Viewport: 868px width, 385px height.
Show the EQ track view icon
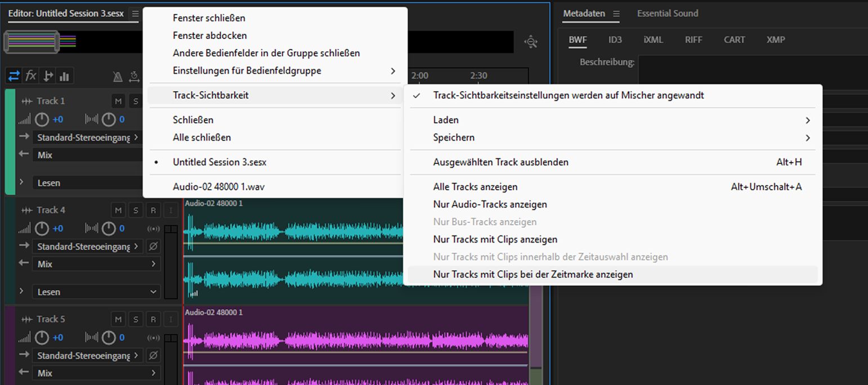[64, 76]
